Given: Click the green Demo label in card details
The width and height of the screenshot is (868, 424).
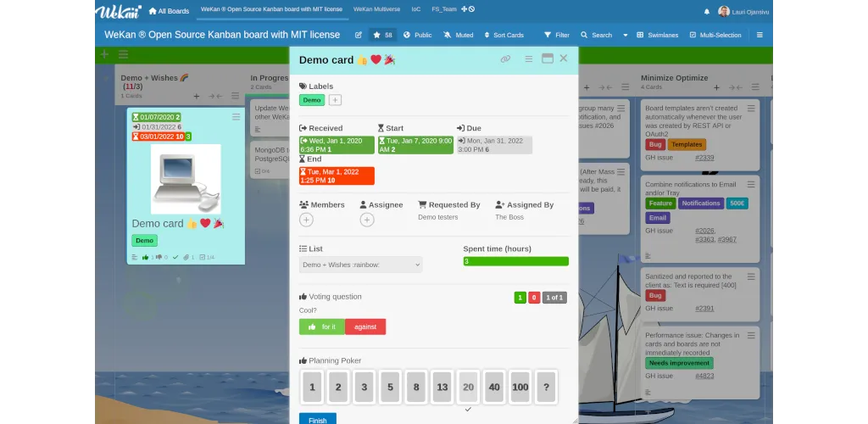Looking at the screenshot, I should click(312, 100).
